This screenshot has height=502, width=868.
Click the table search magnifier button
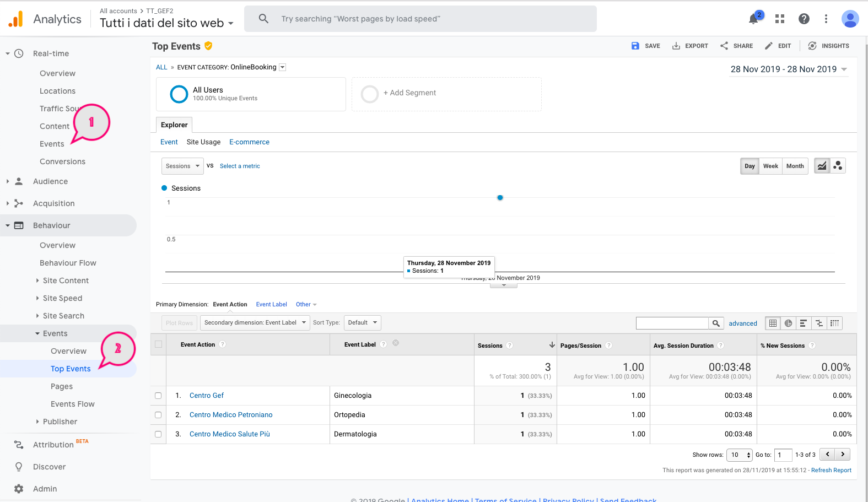click(x=716, y=323)
